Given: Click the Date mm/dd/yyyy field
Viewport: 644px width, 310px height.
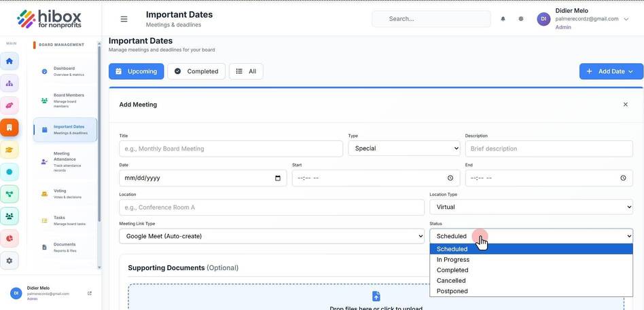Looking at the screenshot, I should [203, 178].
